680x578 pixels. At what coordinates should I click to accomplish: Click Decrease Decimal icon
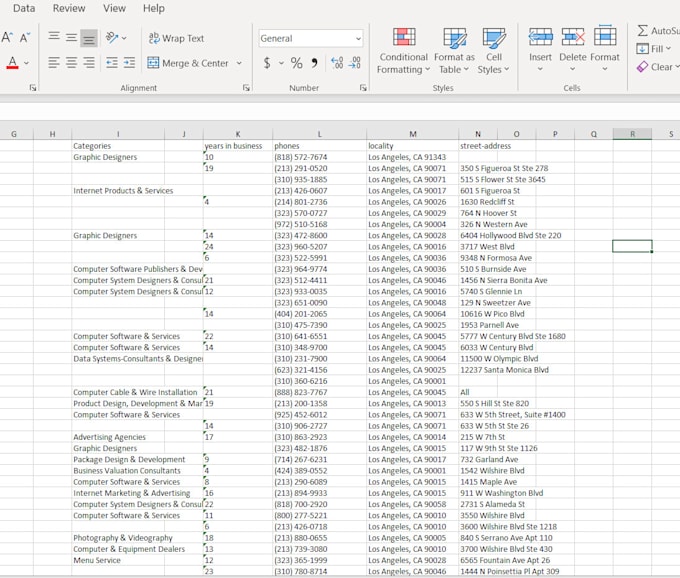click(354, 63)
